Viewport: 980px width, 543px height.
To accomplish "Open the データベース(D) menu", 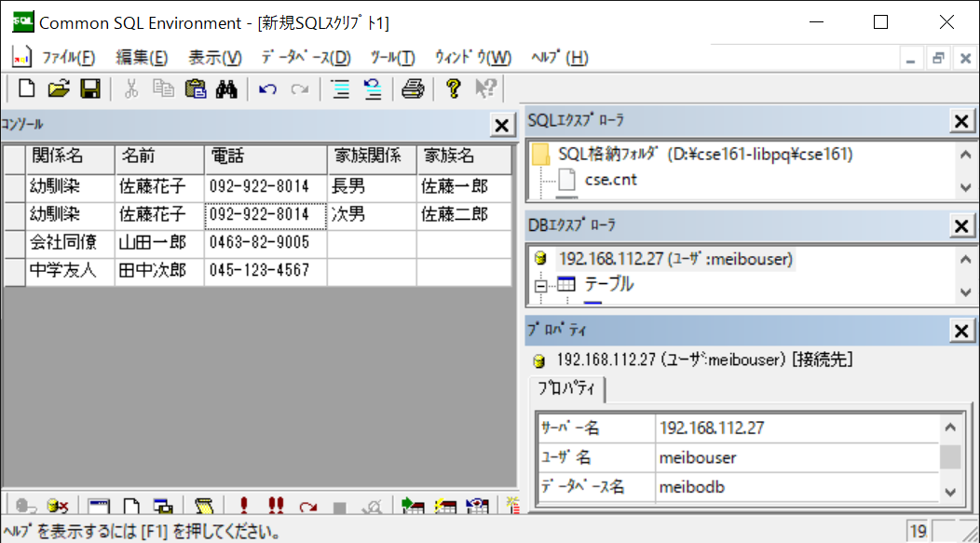I will [x=306, y=58].
